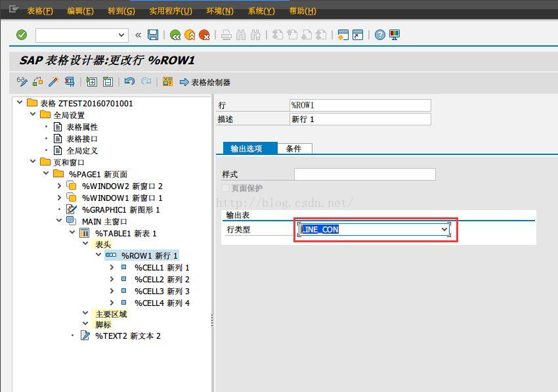Image resolution: width=558 pixels, height=392 pixels.
Task: Click the Redo arrow icon
Action: 146,81
